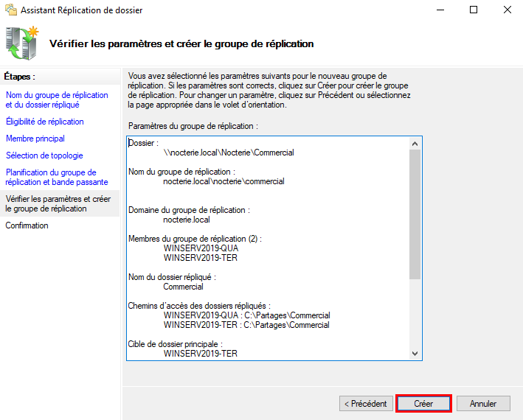
Task: Click the Dossier path line in parameters box
Action: [x=229, y=153]
